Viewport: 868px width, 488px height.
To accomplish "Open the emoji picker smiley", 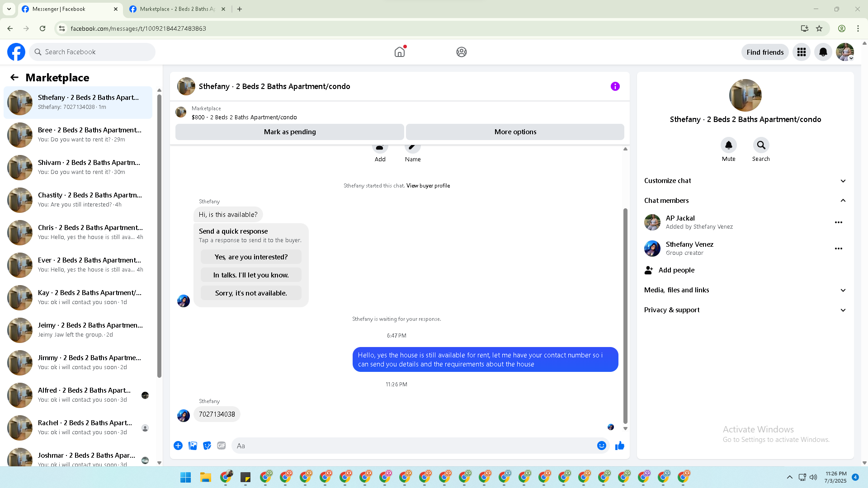I will coord(601,446).
